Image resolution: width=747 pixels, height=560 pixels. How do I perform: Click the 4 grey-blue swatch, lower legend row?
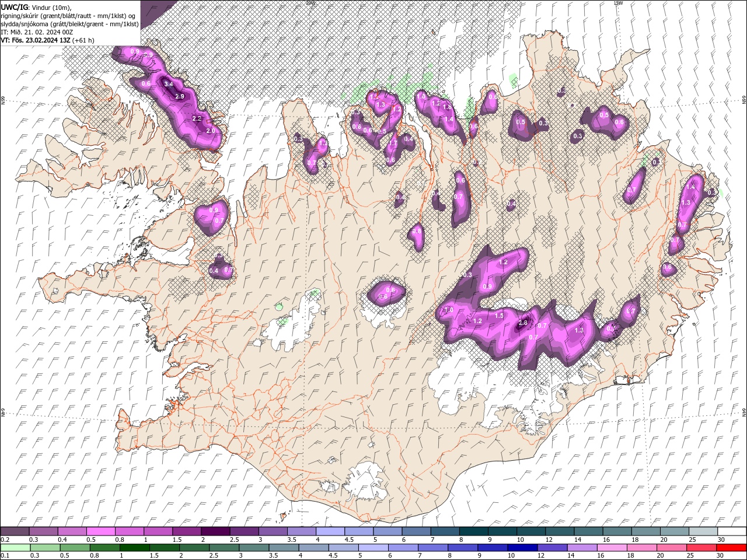[313, 548]
